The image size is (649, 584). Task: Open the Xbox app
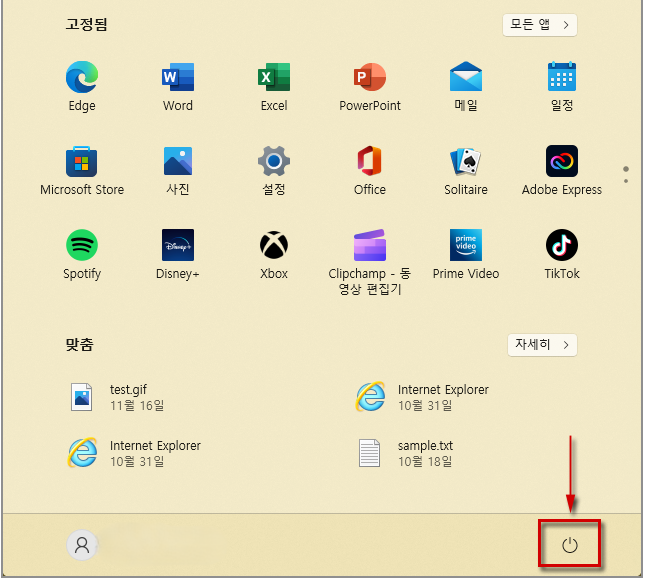click(x=274, y=255)
